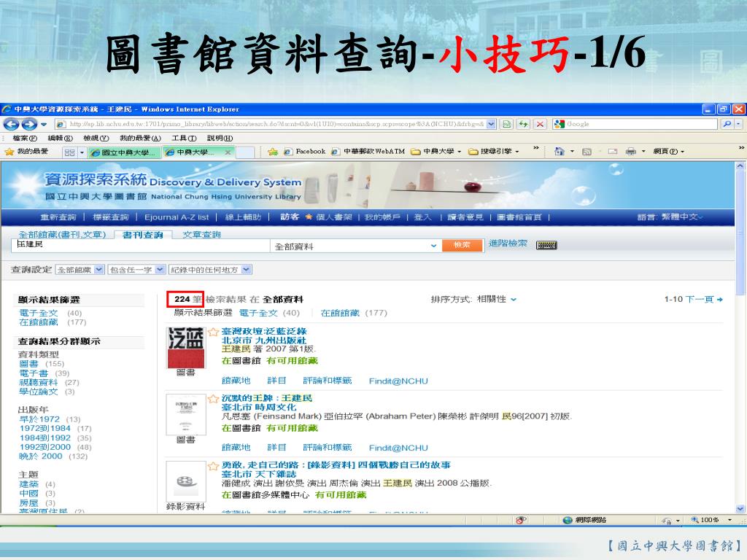Open the 全部館藏 query setting dropdown

pos(98,270)
